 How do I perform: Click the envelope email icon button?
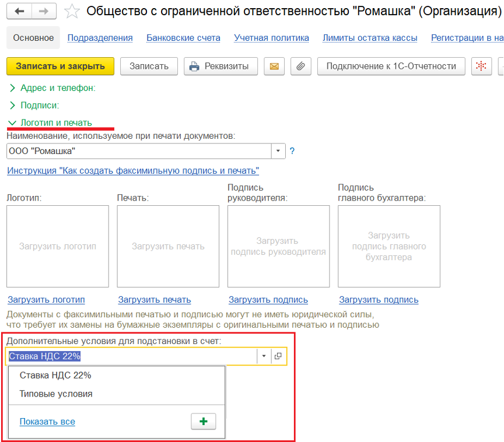pos(274,66)
